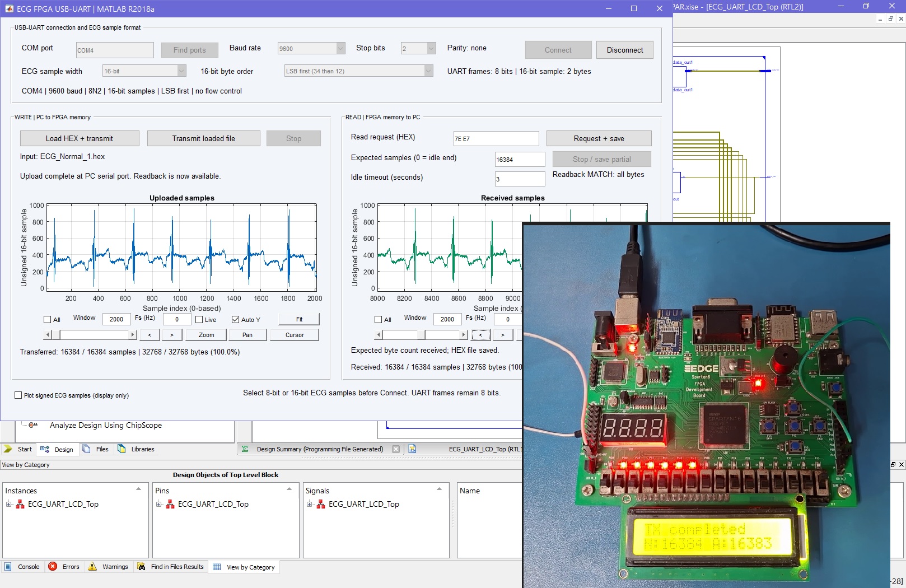Expand ECG_UART_LCD_Top under Signals
The width and height of the screenshot is (906, 588).
point(310,504)
